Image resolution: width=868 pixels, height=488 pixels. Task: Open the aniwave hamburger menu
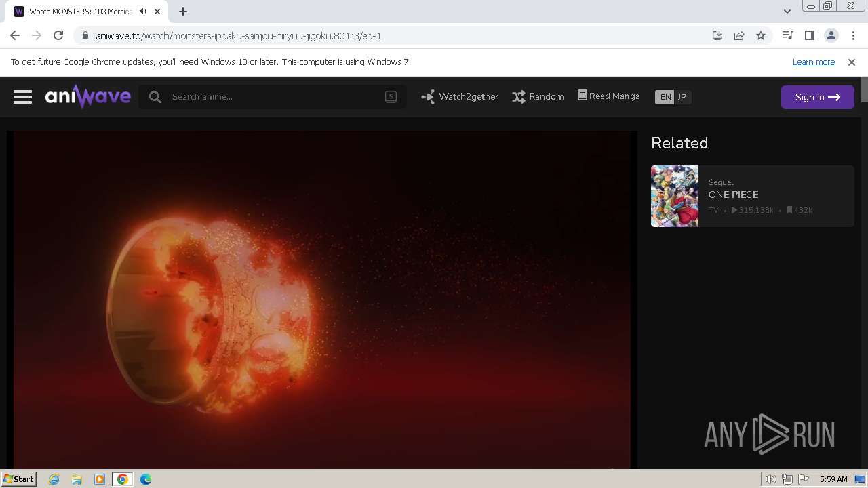click(22, 97)
